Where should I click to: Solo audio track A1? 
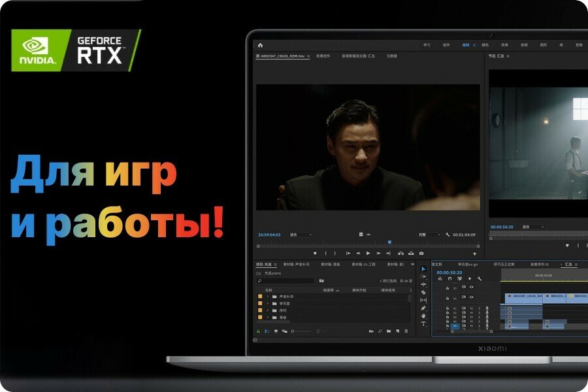pos(479,308)
